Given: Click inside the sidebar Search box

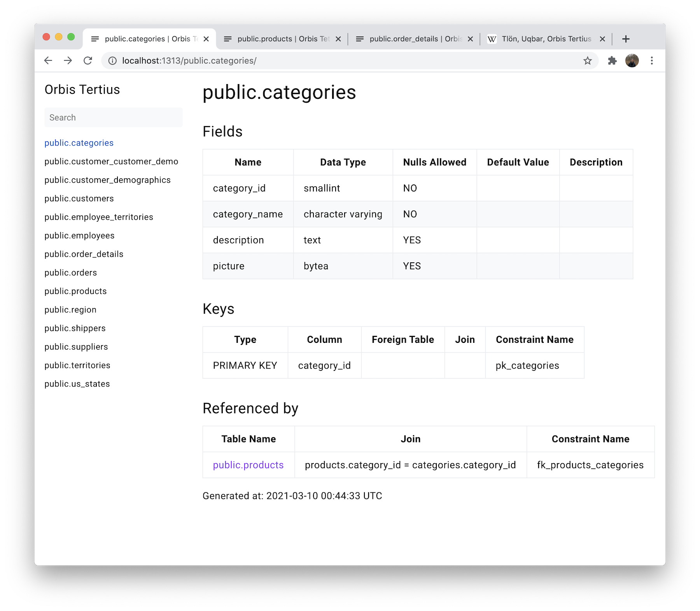Looking at the screenshot, I should [113, 117].
